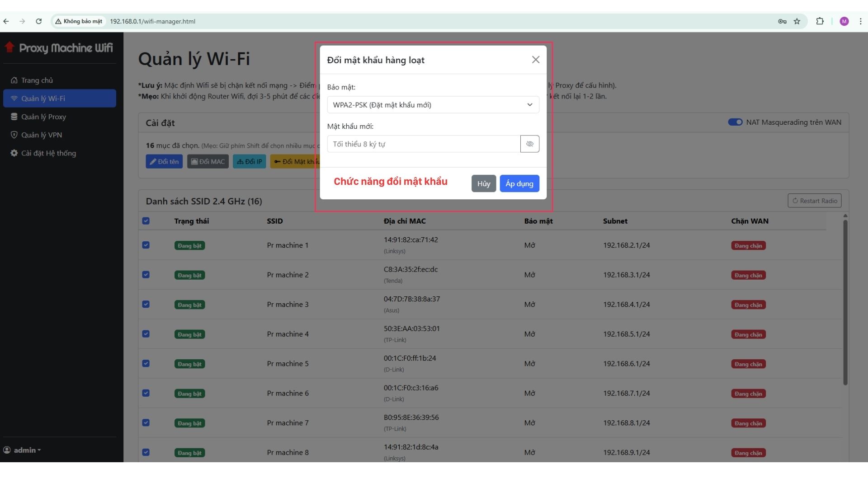This screenshot has width=868, height=488.
Task: Click the Restart Radio button
Action: pyautogui.click(x=814, y=201)
